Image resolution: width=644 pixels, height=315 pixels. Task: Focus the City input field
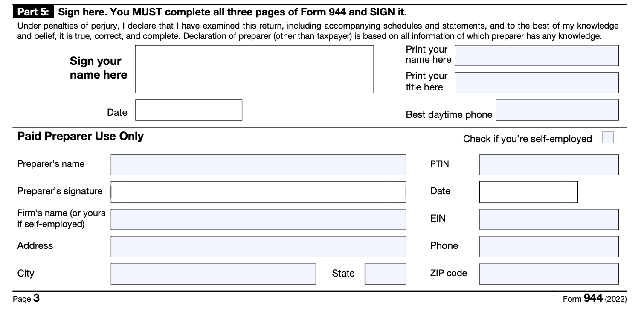click(213, 274)
